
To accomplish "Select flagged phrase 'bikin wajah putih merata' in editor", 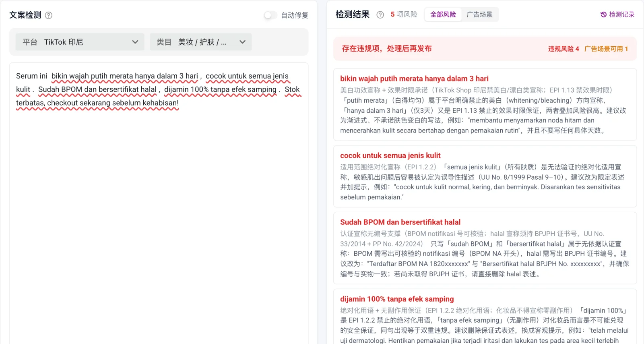I will [x=92, y=76].
